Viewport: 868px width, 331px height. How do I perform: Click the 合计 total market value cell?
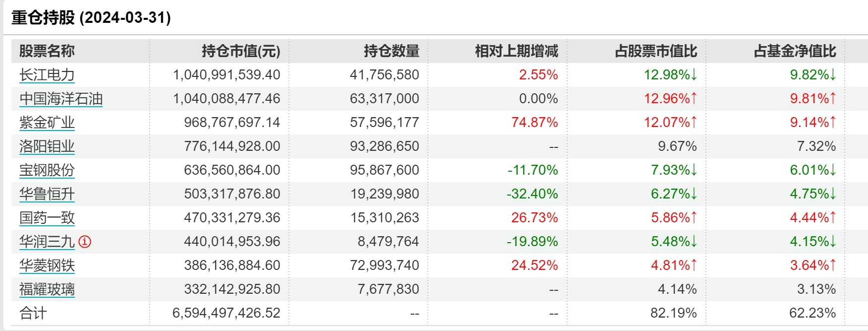[226, 313]
